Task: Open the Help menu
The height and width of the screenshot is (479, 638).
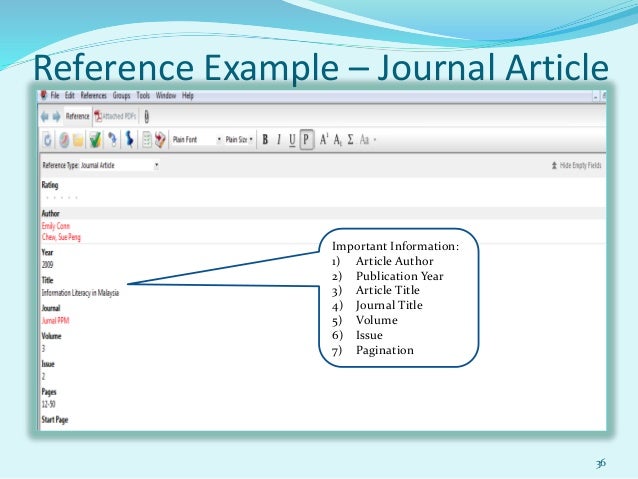Action: [x=188, y=96]
